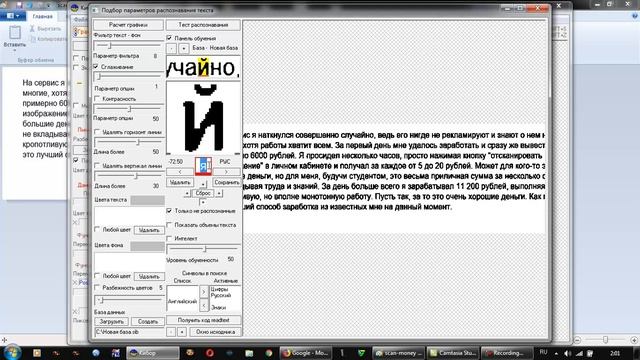Image resolution: width=640 pixels, height=360 pixels.
Task: Open Главная tab in Word window
Action: (42, 16)
